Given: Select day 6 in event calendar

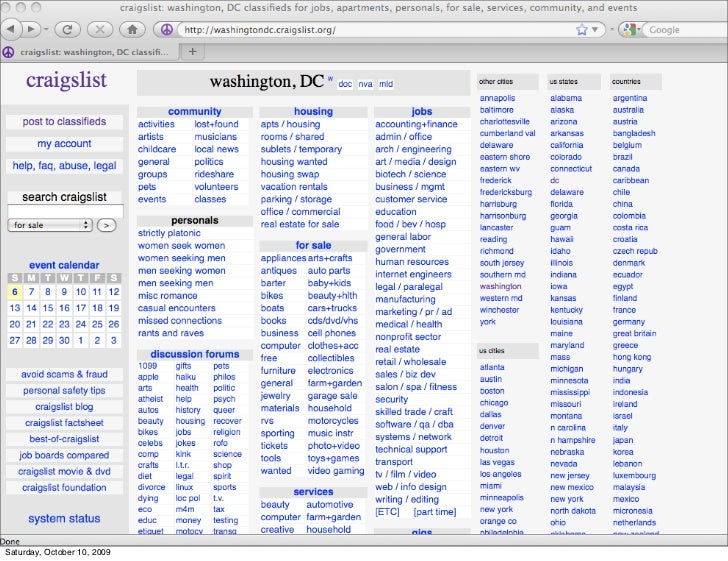Looking at the screenshot, I should [x=15, y=292].
